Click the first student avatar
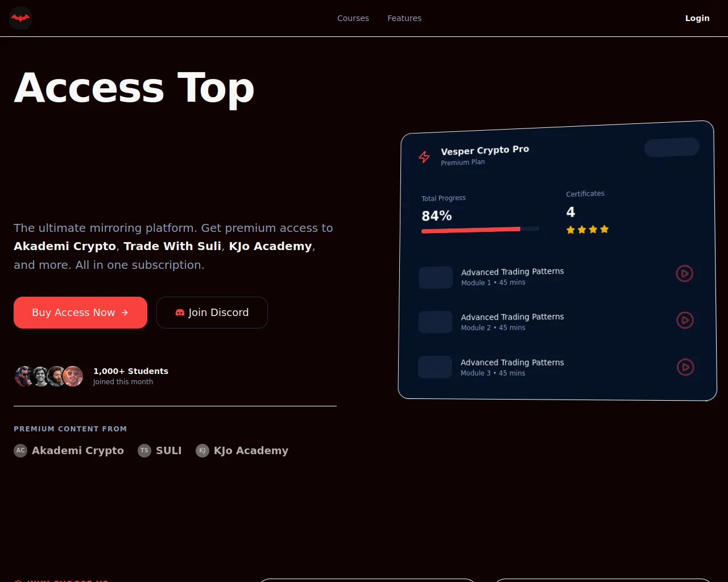 (x=24, y=376)
